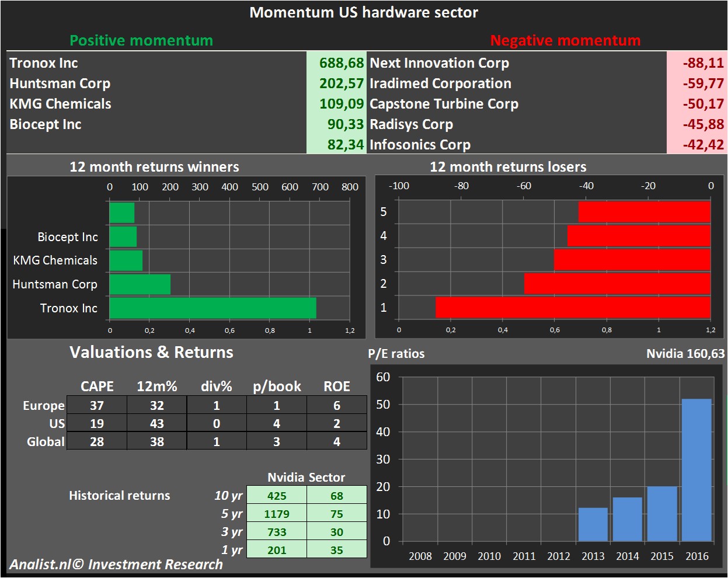Click the CAPE column header
The width and height of the screenshot is (728, 578).
coord(97,387)
